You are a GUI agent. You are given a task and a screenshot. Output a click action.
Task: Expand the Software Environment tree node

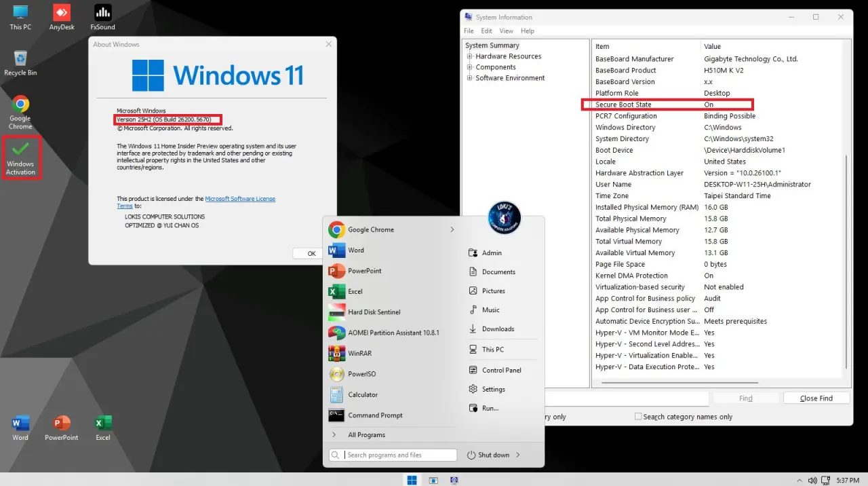click(x=469, y=78)
